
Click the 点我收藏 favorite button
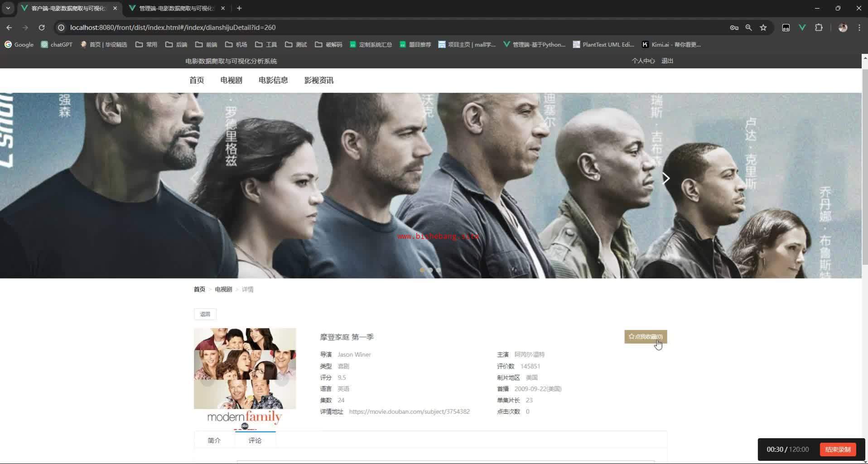646,337
